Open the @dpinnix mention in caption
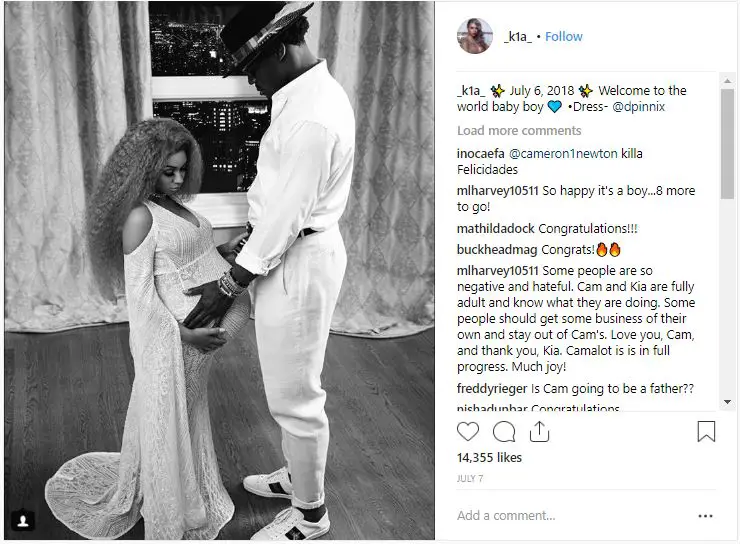The width and height of the screenshot is (740, 544). 639,107
